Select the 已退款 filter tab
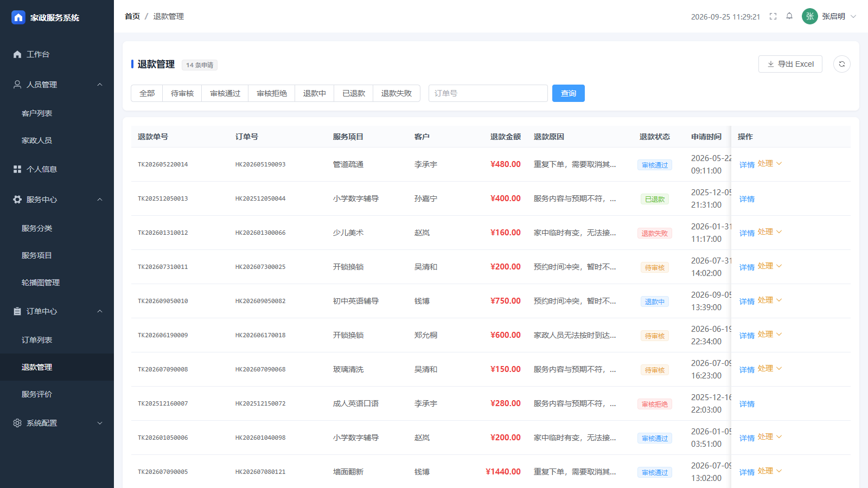868x488 pixels. coord(354,93)
